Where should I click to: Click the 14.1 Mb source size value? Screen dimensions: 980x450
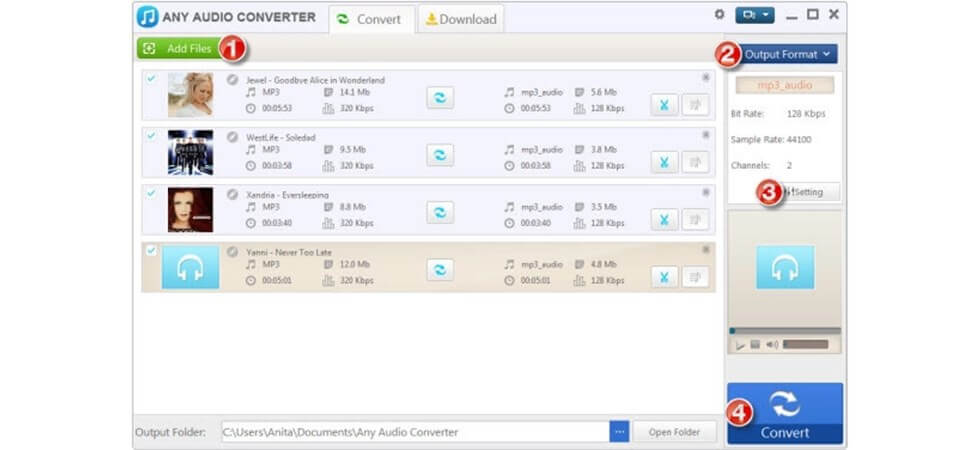[354, 92]
